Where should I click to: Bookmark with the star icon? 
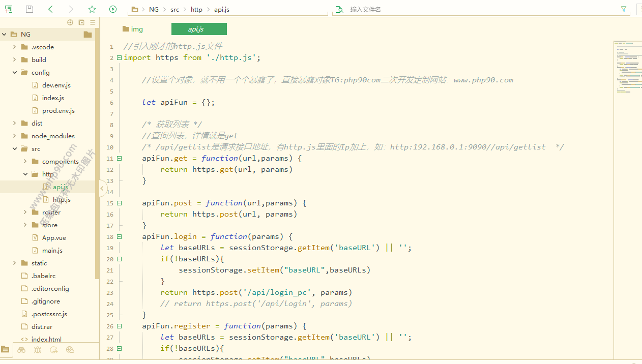92,9
